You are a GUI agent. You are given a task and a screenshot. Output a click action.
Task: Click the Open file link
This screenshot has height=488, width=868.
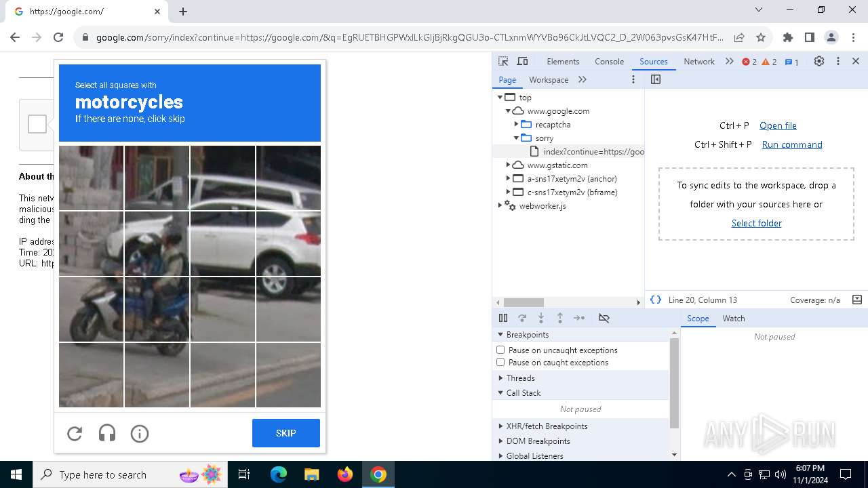point(778,125)
